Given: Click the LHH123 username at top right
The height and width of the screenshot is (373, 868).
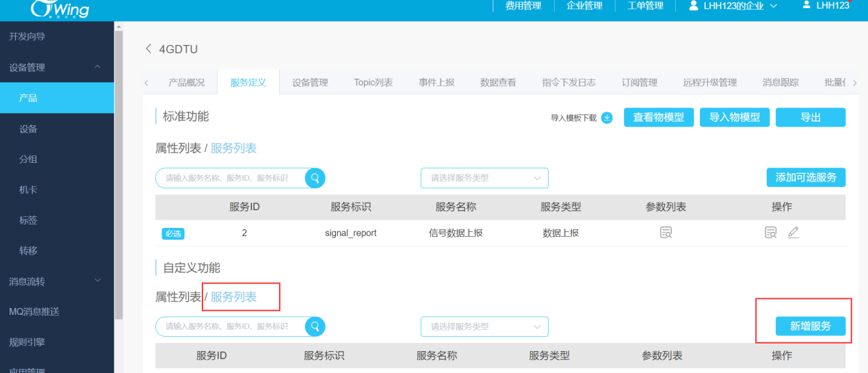Looking at the screenshot, I should coord(833,5).
